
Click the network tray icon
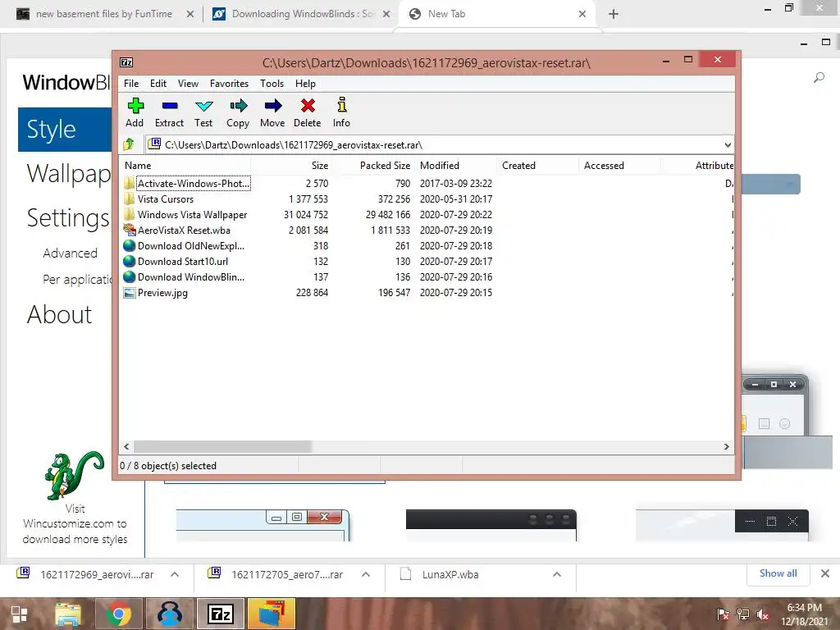743,614
